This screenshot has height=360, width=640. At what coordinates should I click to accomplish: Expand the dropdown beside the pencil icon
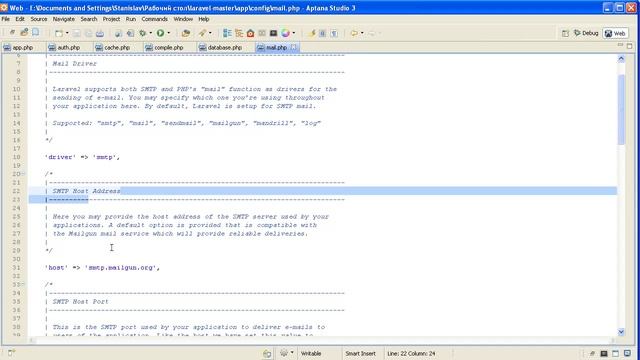point(210,33)
